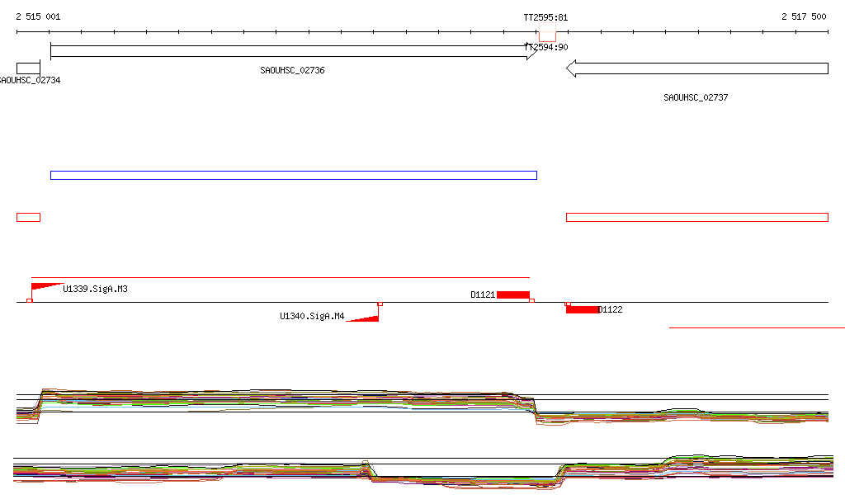Click the 2 515 001 start coordinate
The image size is (845, 504).
pyautogui.click(x=38, y=17)
